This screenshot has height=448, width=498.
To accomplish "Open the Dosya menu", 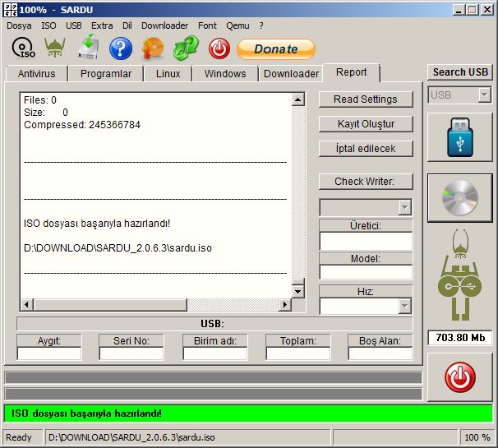I will click(19, 25).
